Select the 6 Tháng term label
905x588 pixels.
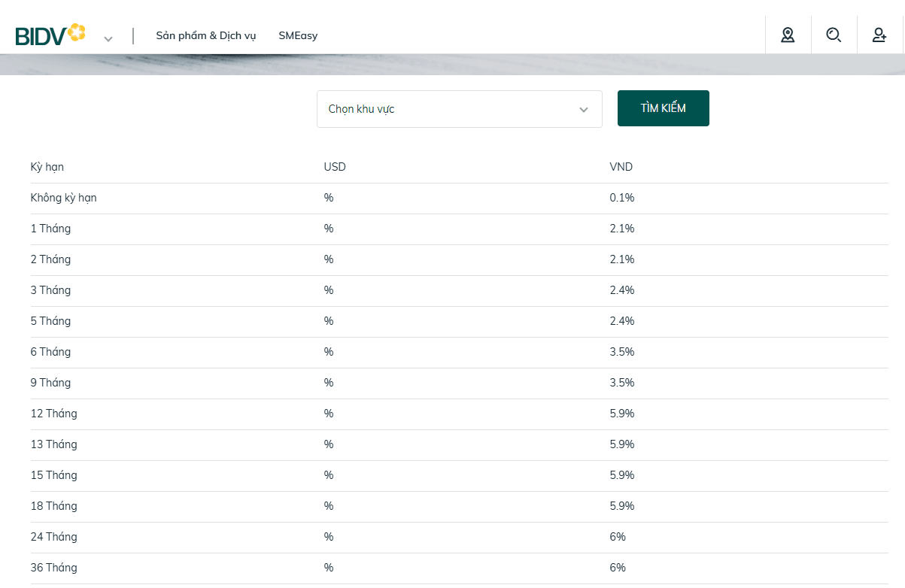pos(50,352)
